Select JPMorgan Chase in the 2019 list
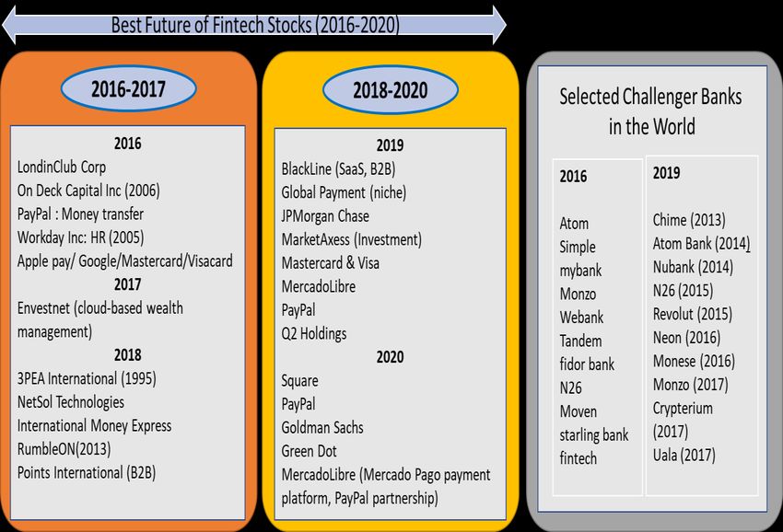 coord(325,216)
